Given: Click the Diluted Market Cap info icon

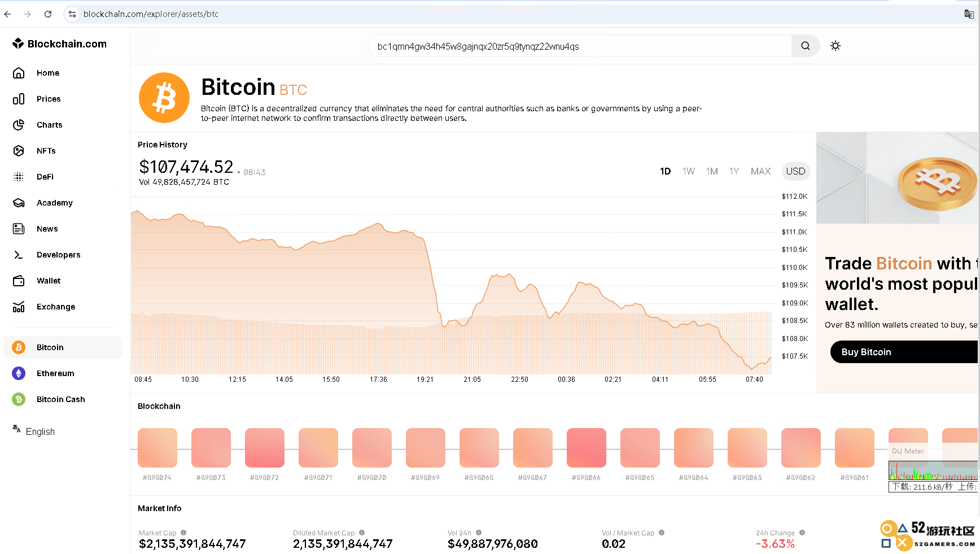Looking at the screenshot, I should [x=362, y=533].
